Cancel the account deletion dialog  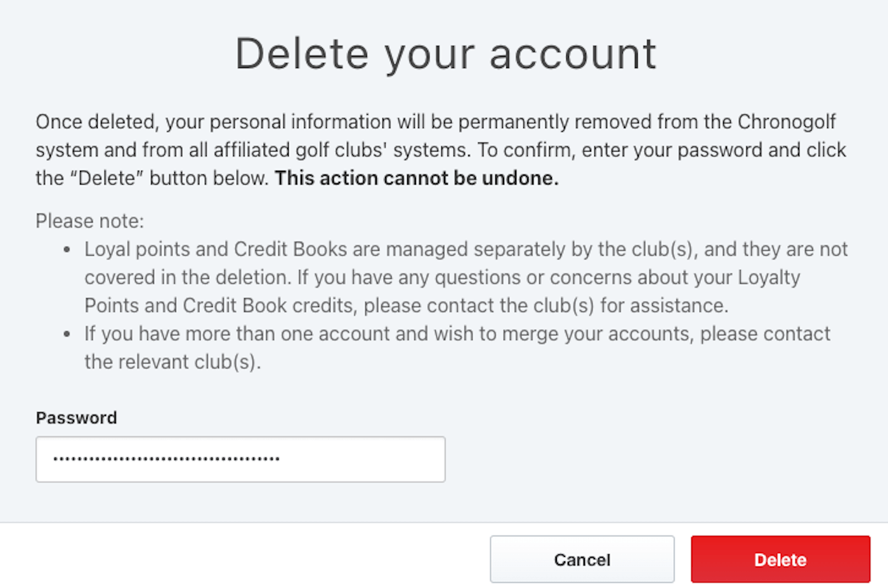pyautogui.click(x=582, y=559)
